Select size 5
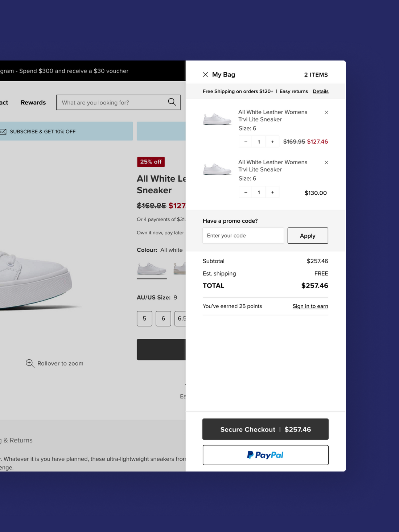The image size is (399, 532). (x=144, y=318)
